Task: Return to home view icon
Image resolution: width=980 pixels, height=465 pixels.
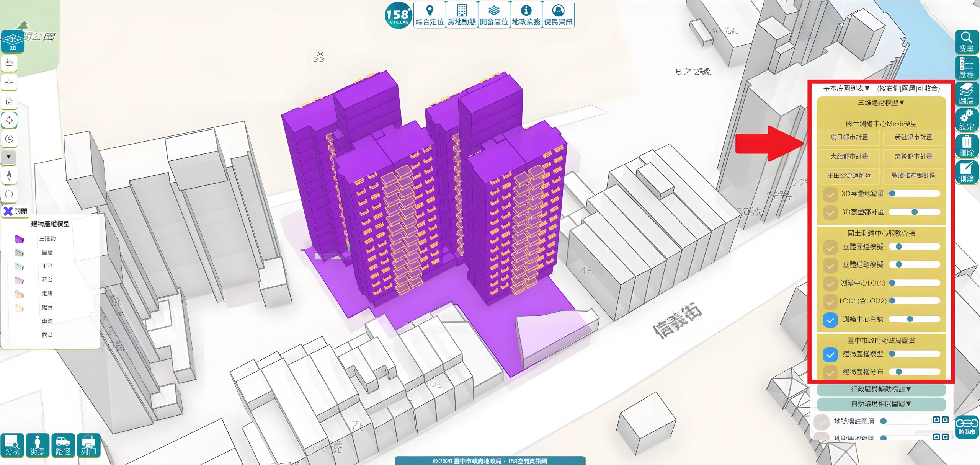Action: tap(9, 101)
